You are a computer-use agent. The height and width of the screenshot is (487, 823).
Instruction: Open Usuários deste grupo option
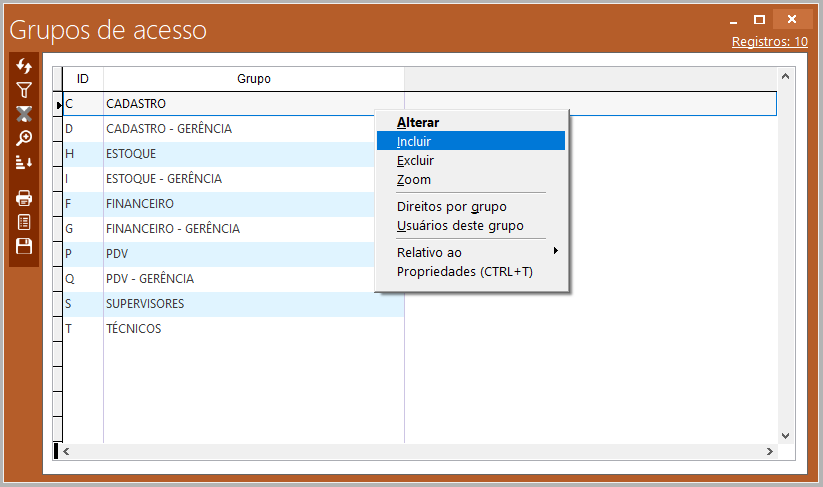pyautogui.click(x=460, y=225)
